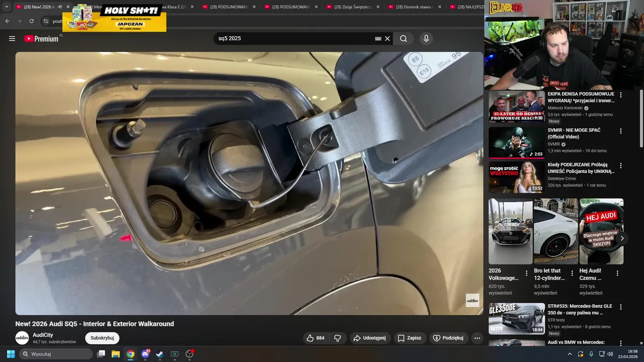The width and height of the screenshot is (644, 362).
Task: Go to YouTube Premium home logo
Action: point(41,39)
